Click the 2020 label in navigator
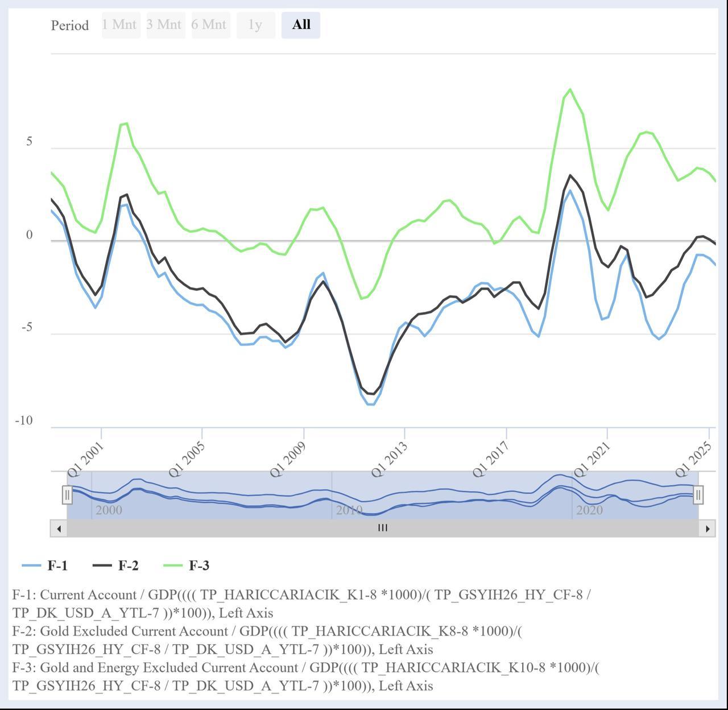728x710 pixels. (x=589, y=510)
